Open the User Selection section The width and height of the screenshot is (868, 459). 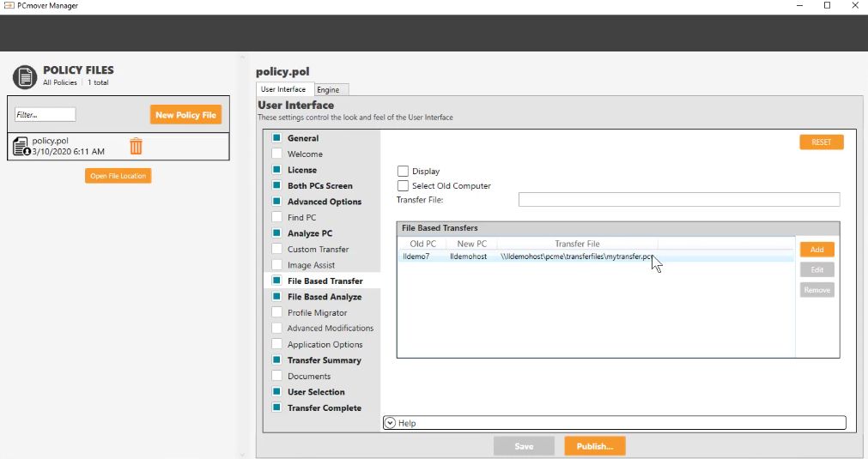(x=316, y=391)
